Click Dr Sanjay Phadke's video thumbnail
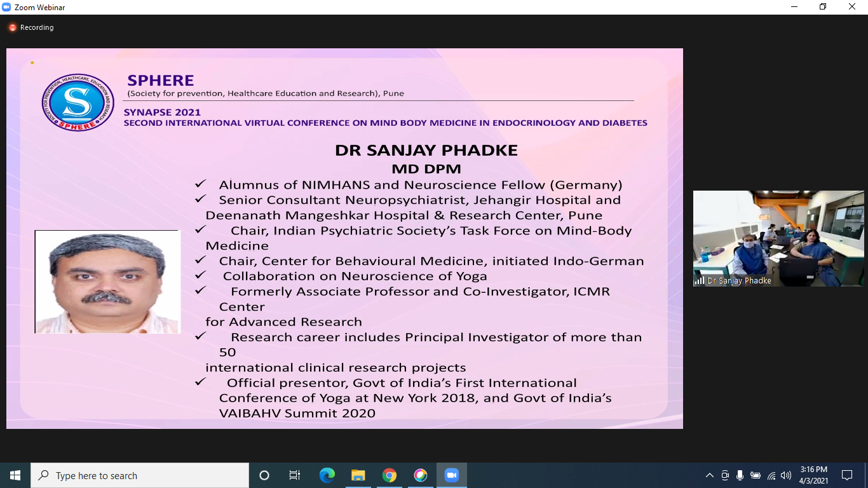 tap(778, 238)
